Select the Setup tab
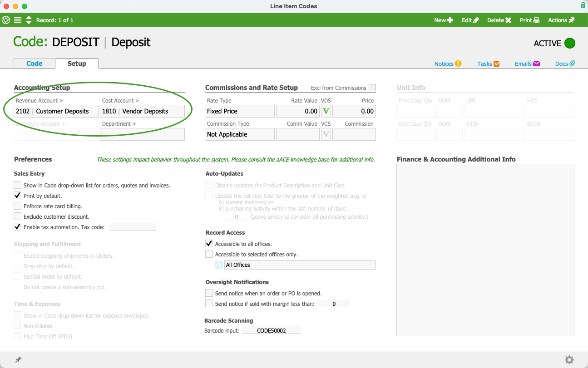This screenshot has width=588, height=368. pos(77,64)
